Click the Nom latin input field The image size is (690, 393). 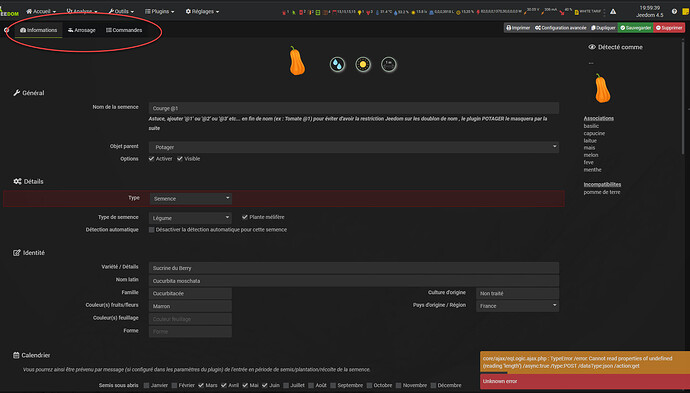(354, 281)
